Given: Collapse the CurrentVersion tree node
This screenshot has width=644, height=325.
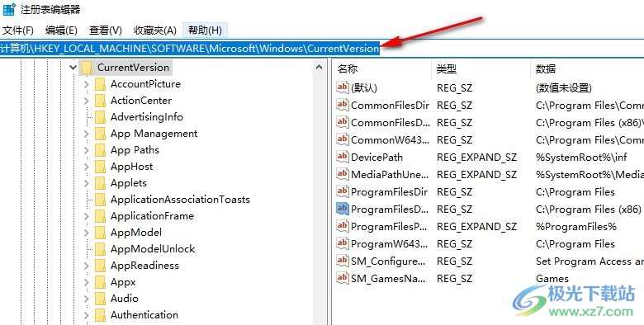Looking at the screenshot, I should [73, 67].
